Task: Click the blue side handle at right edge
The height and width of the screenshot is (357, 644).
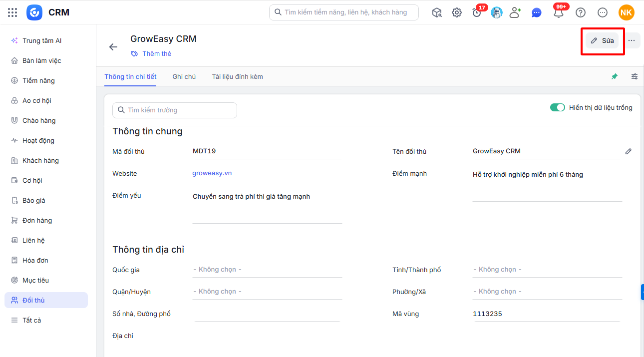Action: tap(642, 292)
